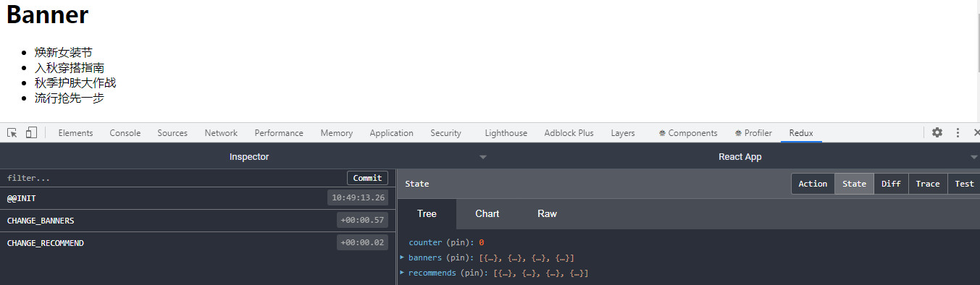Select the @@INIT action

tap(198, 198)
